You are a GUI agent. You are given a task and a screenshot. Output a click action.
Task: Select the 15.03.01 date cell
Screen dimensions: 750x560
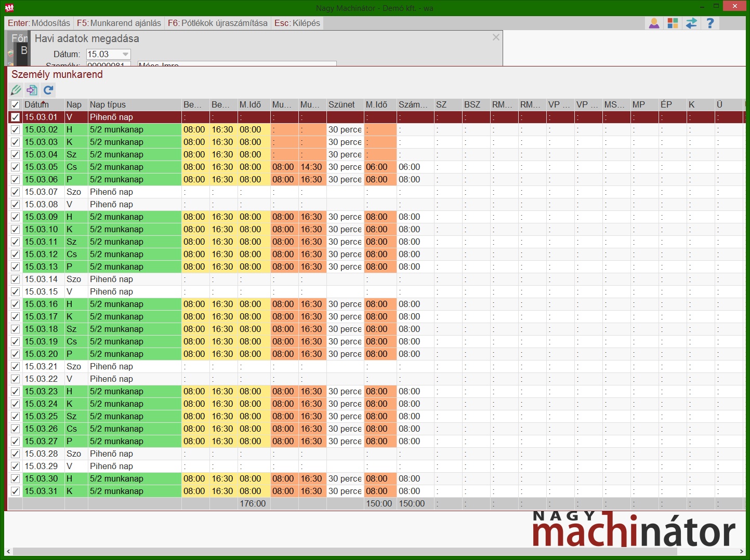pos(44,117)
